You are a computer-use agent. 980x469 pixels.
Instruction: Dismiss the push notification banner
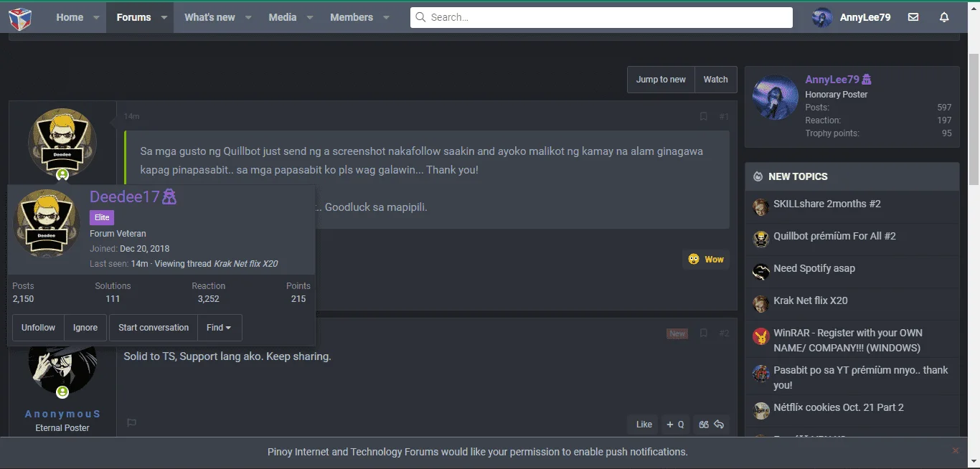click(955, 451)
